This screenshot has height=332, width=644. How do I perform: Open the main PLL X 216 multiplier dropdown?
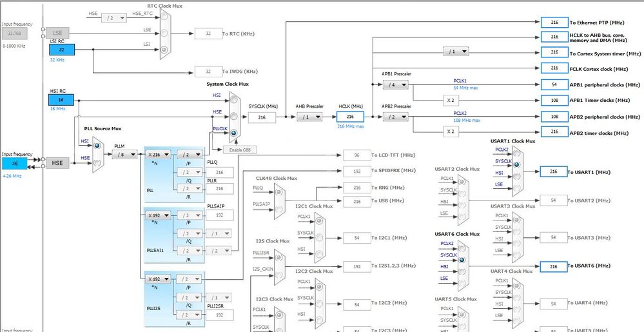click(x=158, y=155)
